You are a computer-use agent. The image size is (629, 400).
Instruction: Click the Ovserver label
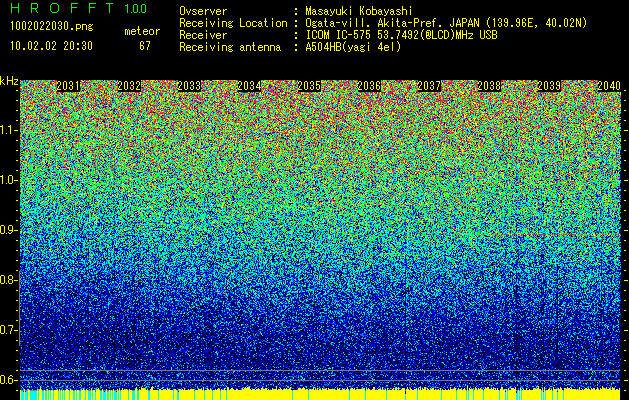coord(203,11)
